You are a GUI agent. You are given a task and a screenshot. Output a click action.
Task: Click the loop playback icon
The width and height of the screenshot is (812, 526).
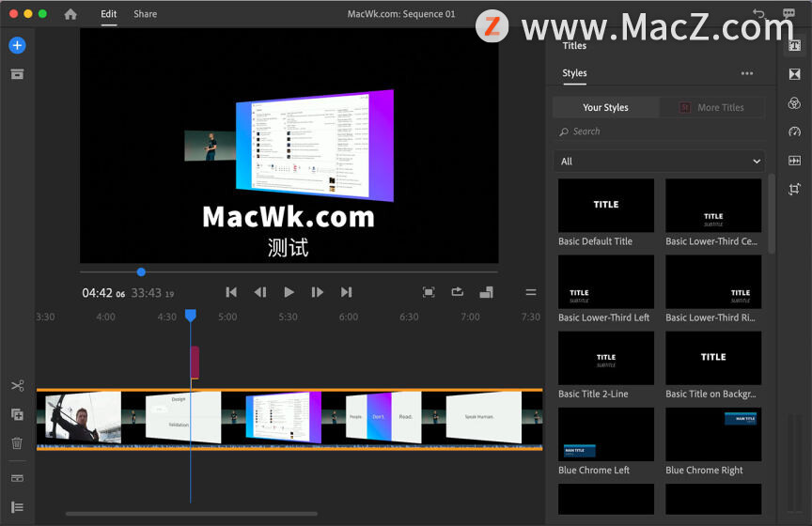(458, 292)
